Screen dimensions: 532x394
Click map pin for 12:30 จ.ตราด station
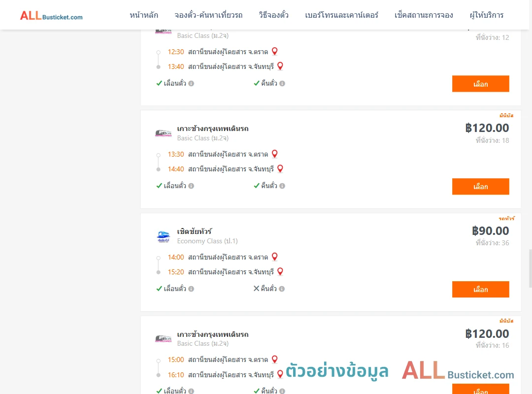pyautogui.click(x=275, y=51)
